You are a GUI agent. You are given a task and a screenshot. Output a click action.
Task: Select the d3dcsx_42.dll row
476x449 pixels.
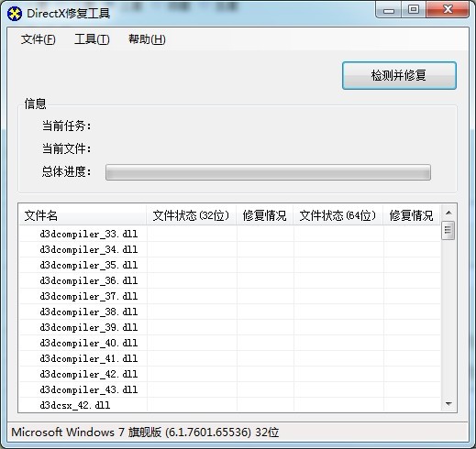(x=229, y=405)
